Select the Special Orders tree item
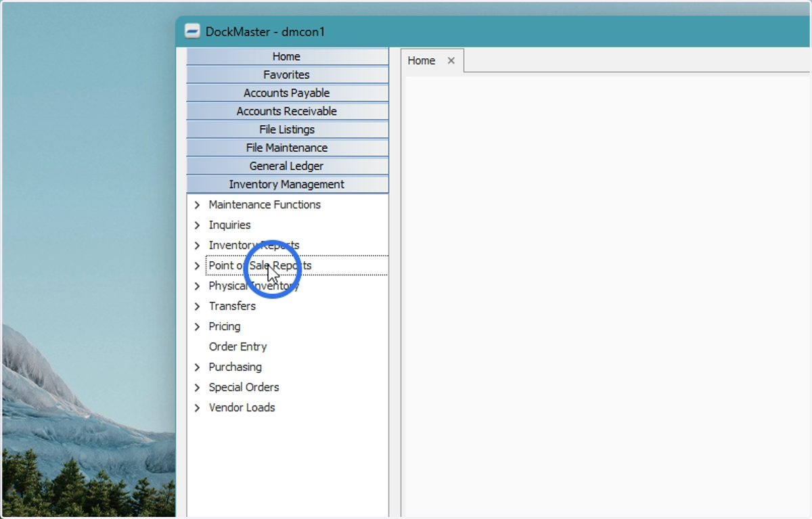Image resolution: width=812 pixels, height=519 pixels. point(244,387)
